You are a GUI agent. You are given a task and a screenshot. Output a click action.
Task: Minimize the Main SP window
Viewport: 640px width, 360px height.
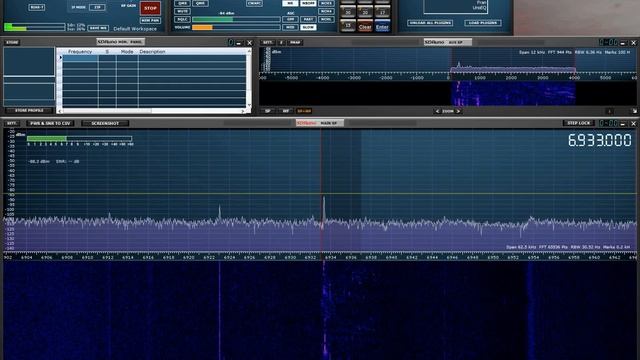click(623, 124)
